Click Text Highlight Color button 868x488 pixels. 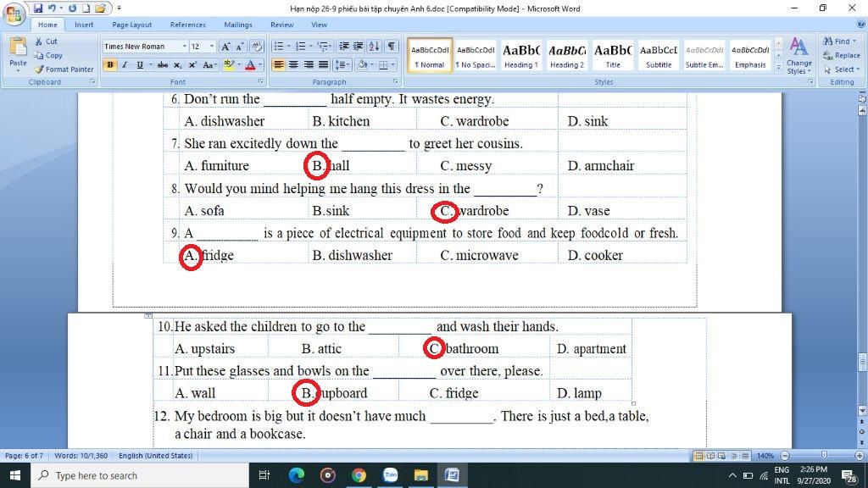pos(229,64)
